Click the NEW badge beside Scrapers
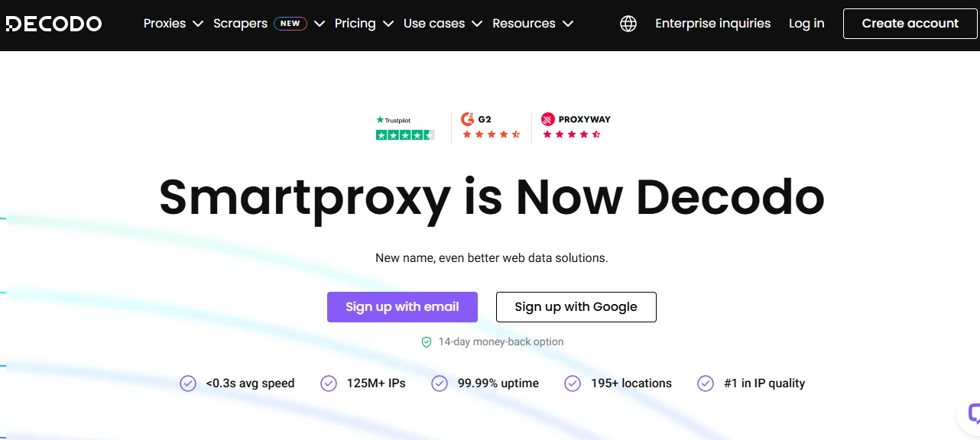This screenshot has height=440, width=980. (x=290, y=24)
